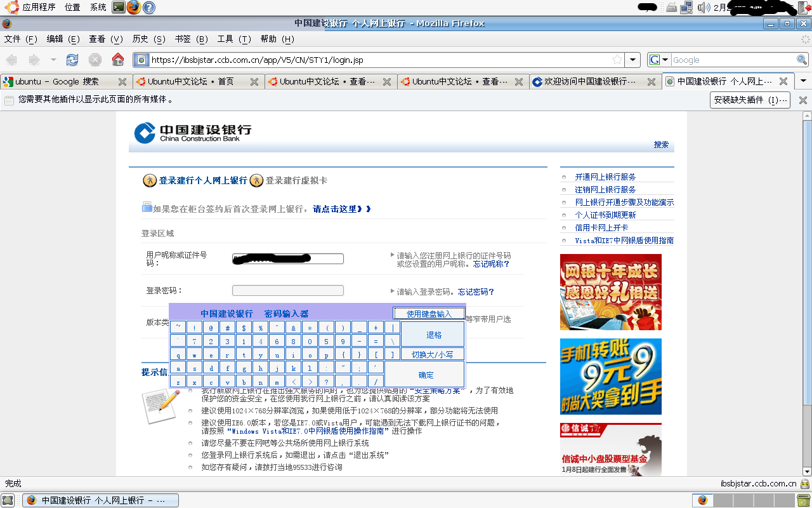
Task: Open the list all tabs dropdown
Action: pyautogui.click(x=803, y=81)
